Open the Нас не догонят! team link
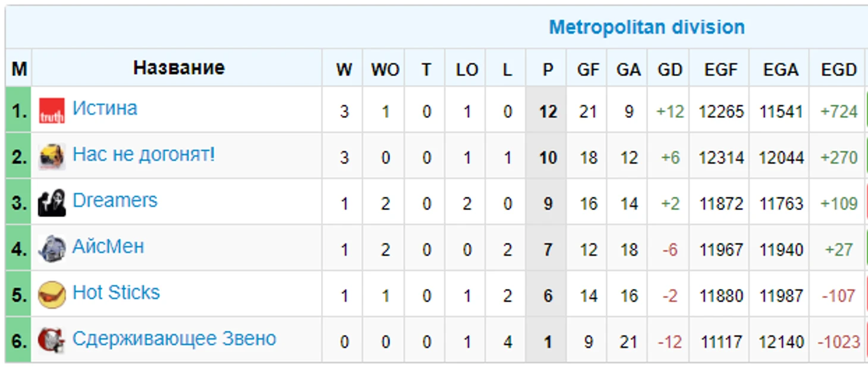 coord(143,155)
